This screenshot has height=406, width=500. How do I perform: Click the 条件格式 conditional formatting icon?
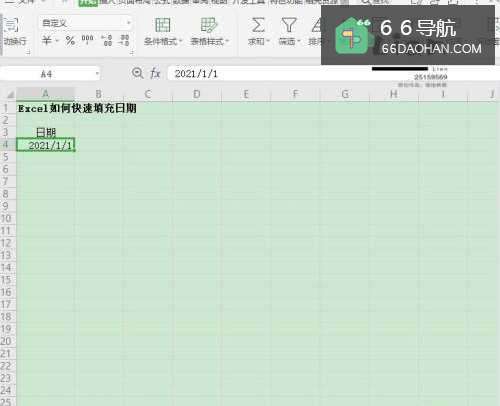[x=162, y=25]
